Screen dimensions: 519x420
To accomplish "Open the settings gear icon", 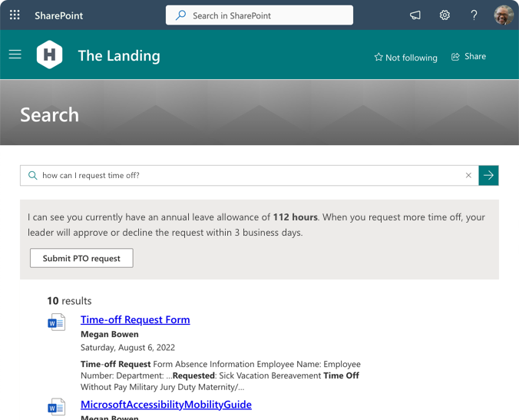I will 445,15.
